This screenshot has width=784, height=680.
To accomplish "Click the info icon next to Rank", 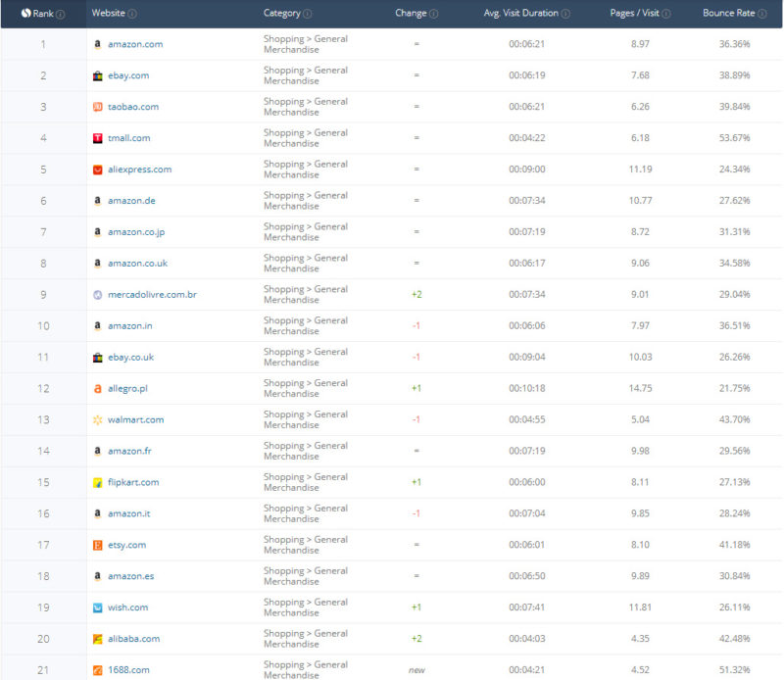I will coord(61,14).
